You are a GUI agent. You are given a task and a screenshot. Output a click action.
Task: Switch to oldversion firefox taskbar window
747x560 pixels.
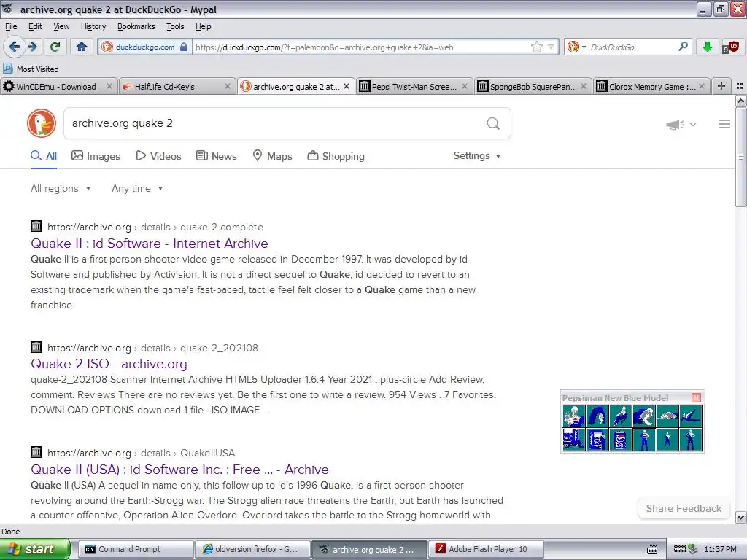pos(252,549)
